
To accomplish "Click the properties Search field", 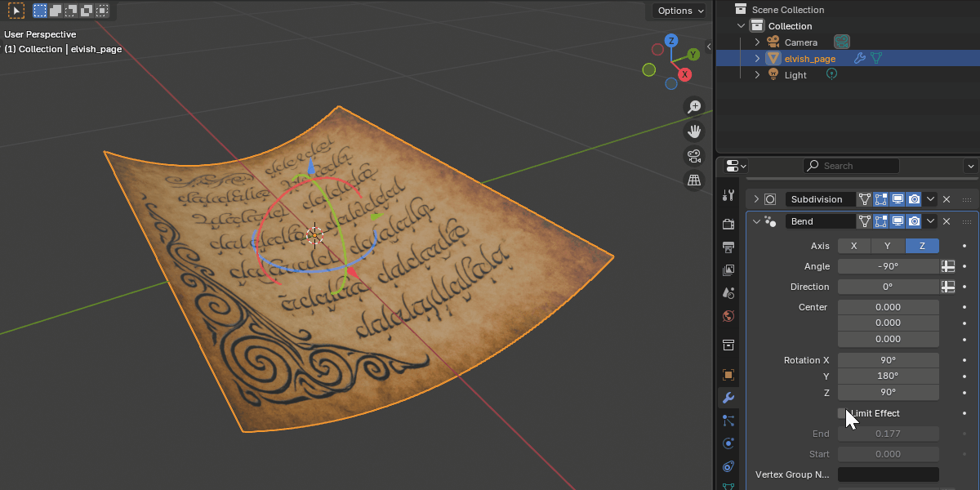I will click(851, 166).
